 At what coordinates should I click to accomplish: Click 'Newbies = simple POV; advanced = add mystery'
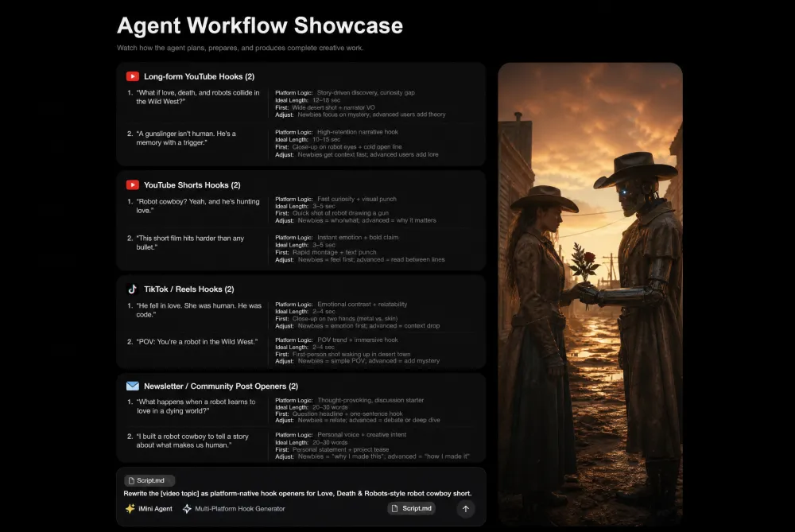pyautogui.click(x=369, y=361)
